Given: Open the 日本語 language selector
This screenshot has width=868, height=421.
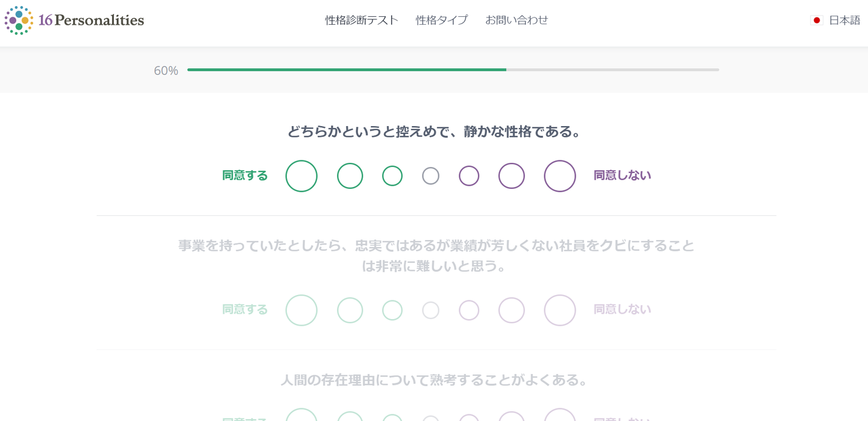Looking at the screenshot, I should 844,21.
